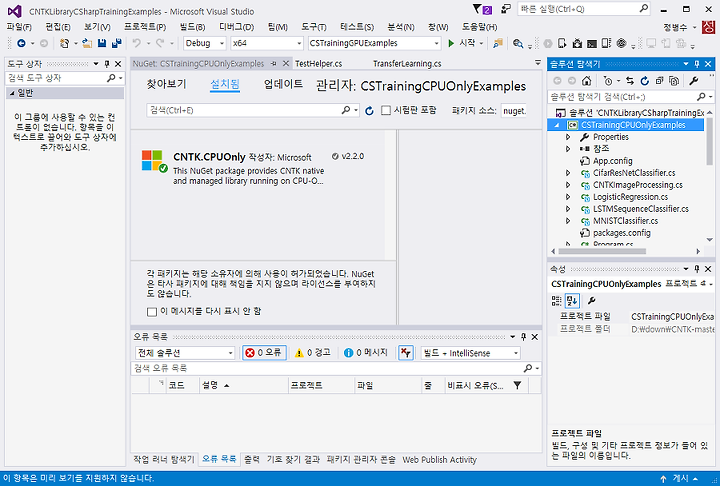720x486 pixels.
Task: Click the Description column header in Error List
Action: tap(243, 385)
